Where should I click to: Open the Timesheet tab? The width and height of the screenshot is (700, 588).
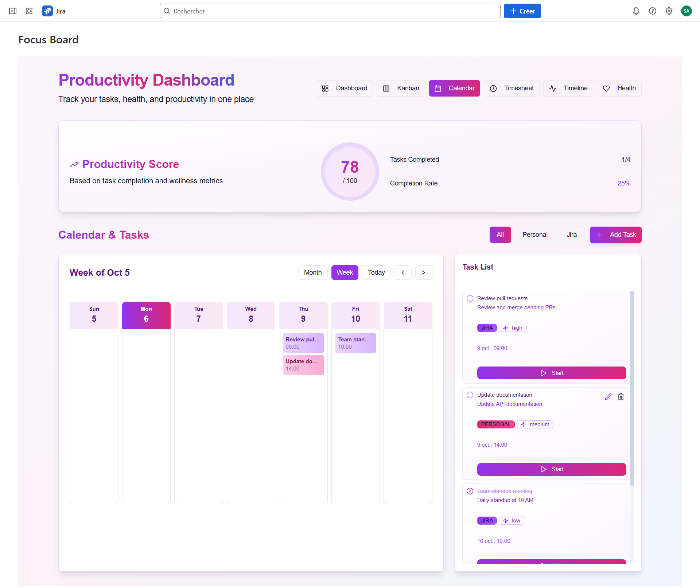point(512,88)
